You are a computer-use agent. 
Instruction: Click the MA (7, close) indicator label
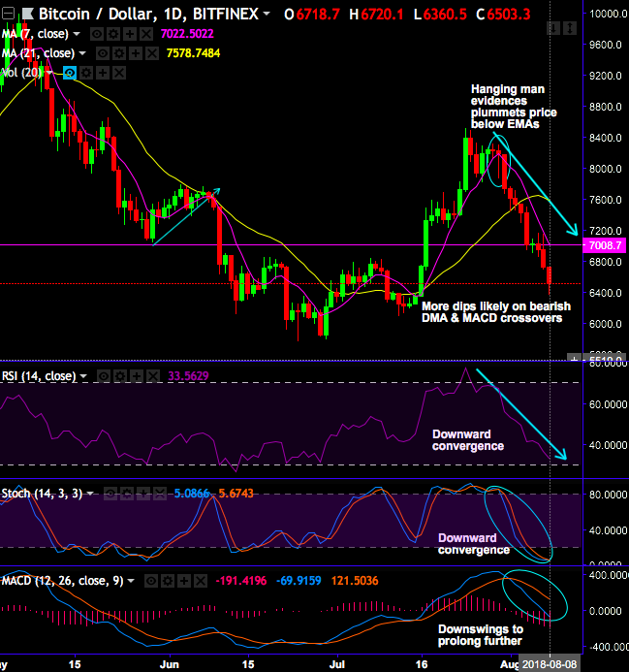coord(35,33)
